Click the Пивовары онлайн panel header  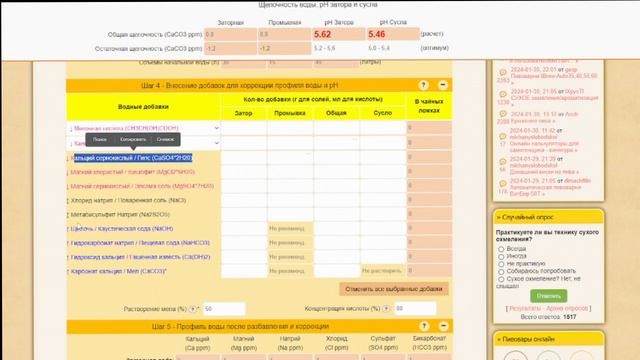pos(548,339)
